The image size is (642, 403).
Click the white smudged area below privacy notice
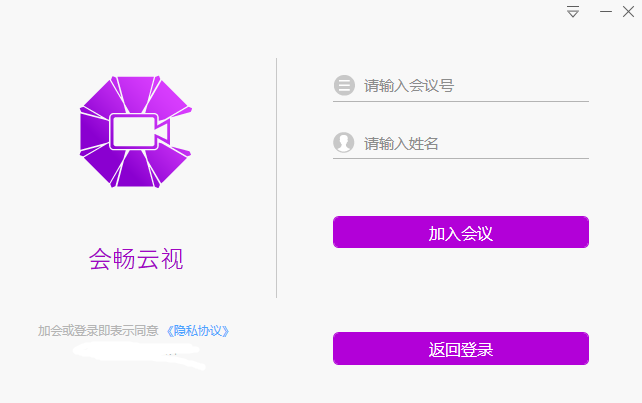(x=139, y=354)
